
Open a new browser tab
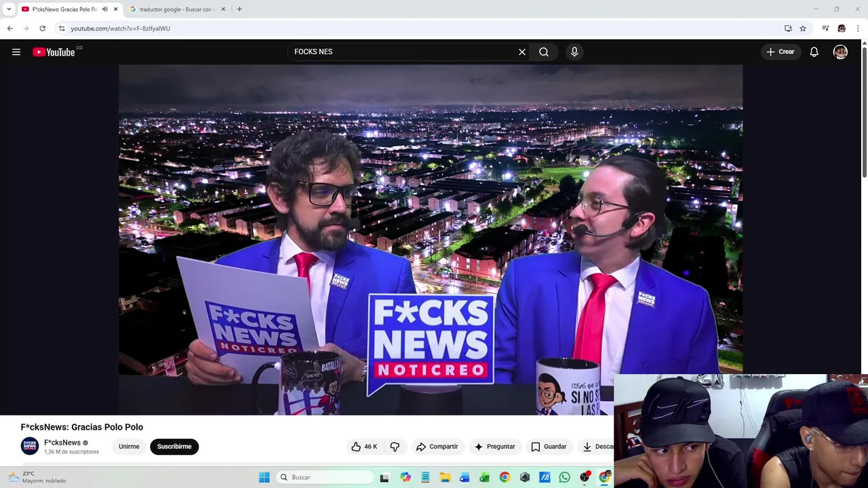coord(239,9)
